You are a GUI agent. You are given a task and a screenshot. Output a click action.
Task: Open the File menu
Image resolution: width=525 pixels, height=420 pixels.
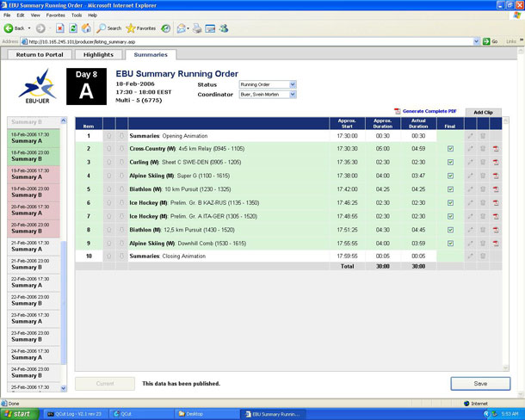point(7,15)
